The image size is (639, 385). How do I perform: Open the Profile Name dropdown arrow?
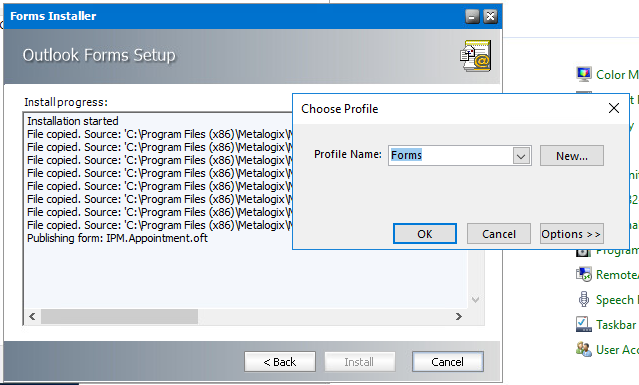[521, 156]
